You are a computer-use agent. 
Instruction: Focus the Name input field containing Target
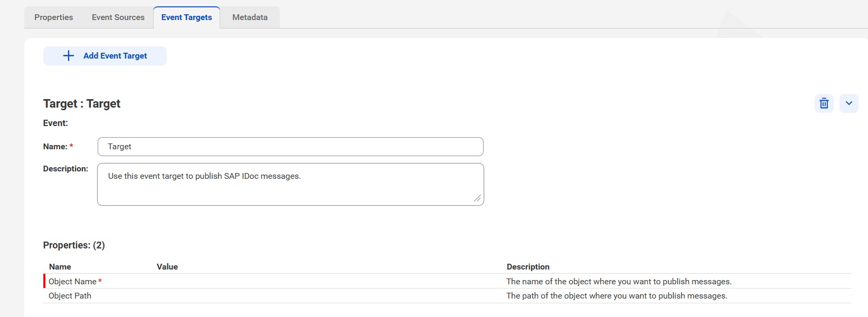pyautogui.click(x=290, y=147)
